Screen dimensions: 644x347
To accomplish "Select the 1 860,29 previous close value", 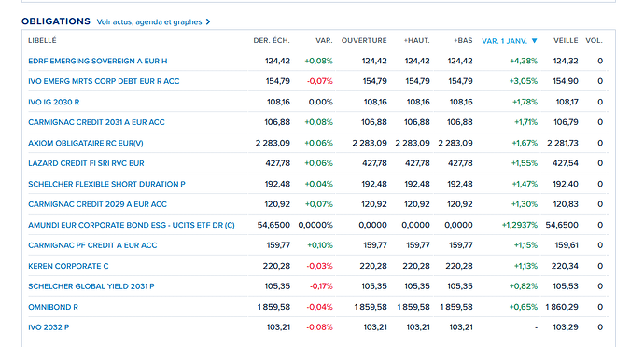I will 562,307.
